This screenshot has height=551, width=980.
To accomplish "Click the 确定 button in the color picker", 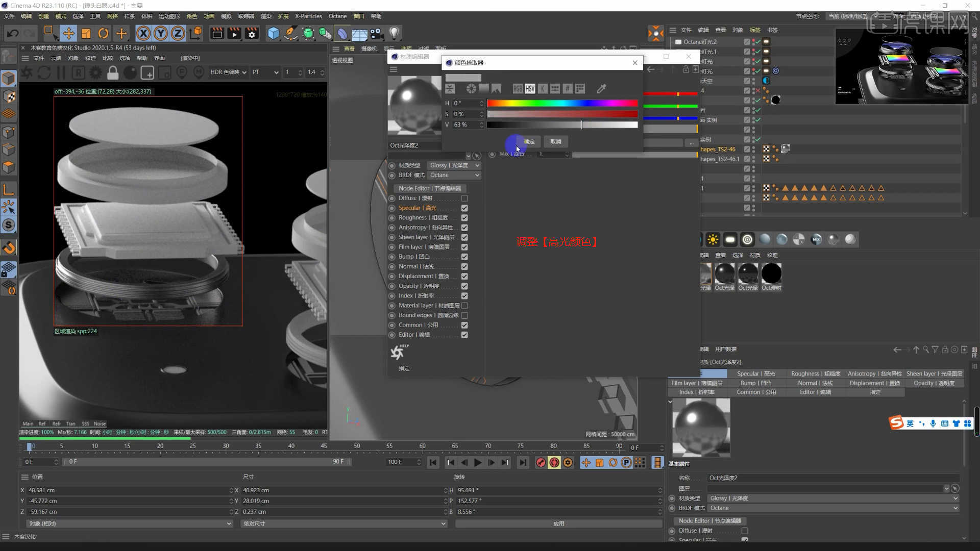I will (528, 141).
